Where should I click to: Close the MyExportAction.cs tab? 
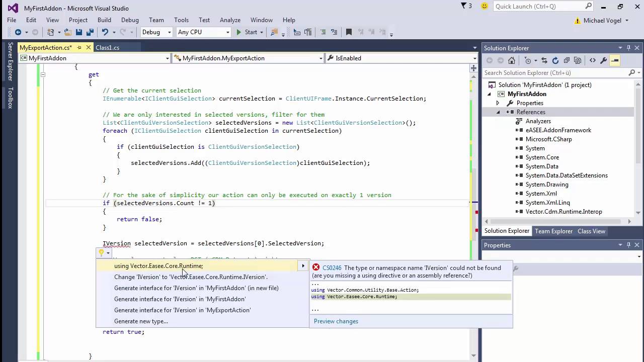(x=89, y=48)
